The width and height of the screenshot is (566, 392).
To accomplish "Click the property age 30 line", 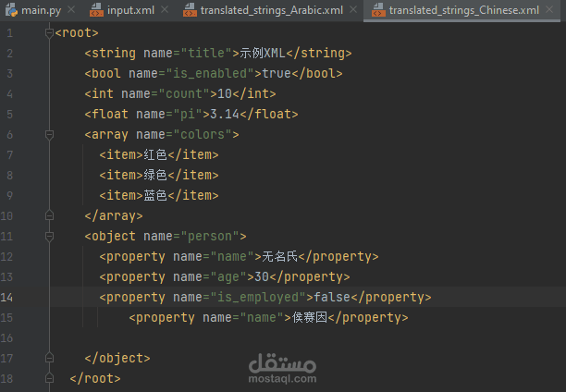I will tap(225, 276).
